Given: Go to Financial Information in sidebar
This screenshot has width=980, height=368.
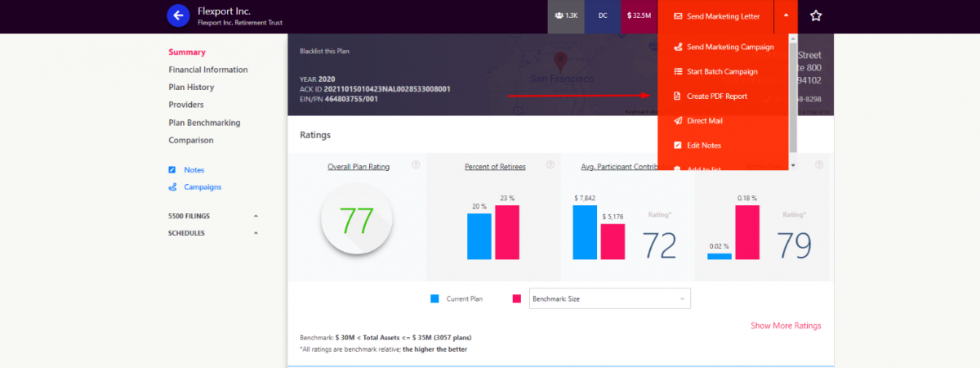Looking at the screenshot, I should click(207, 70).
